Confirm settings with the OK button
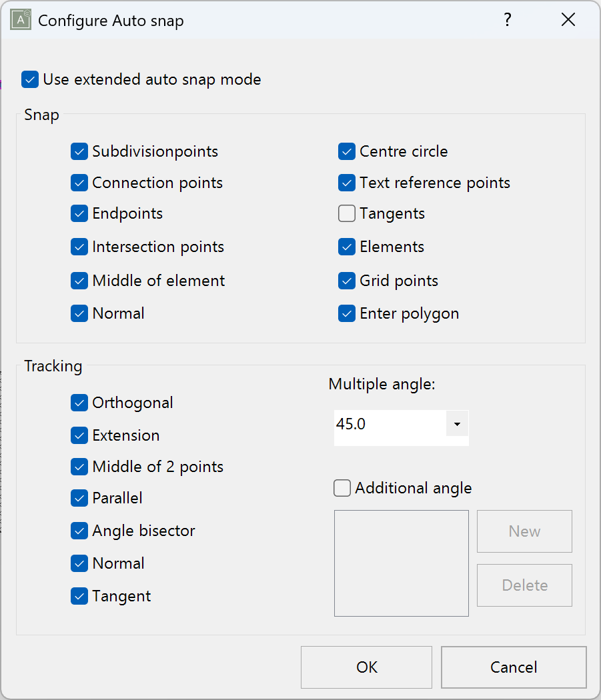 (x=366, y=667)
